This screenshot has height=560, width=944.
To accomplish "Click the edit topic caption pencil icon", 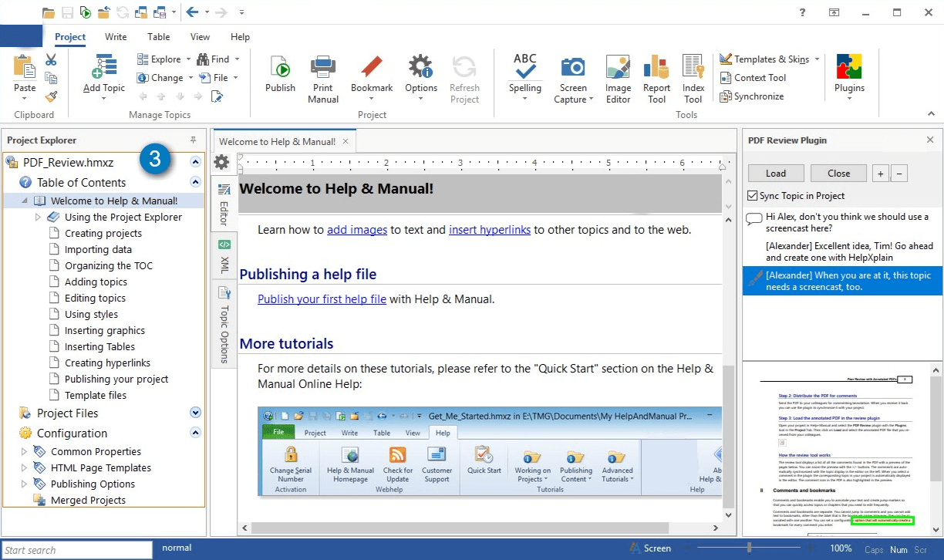I will click(x=217, y=96).
